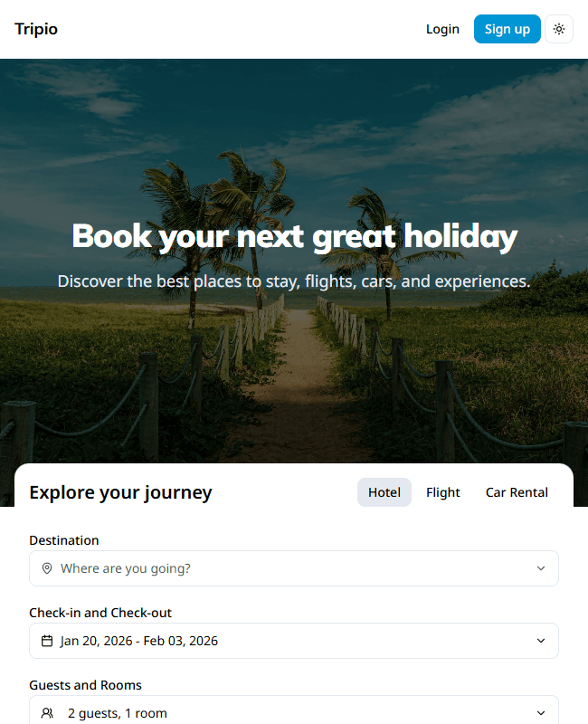Open the Check-in and Check-out date chevron
This screenshot has width=588, height=724.
[541, 641]
